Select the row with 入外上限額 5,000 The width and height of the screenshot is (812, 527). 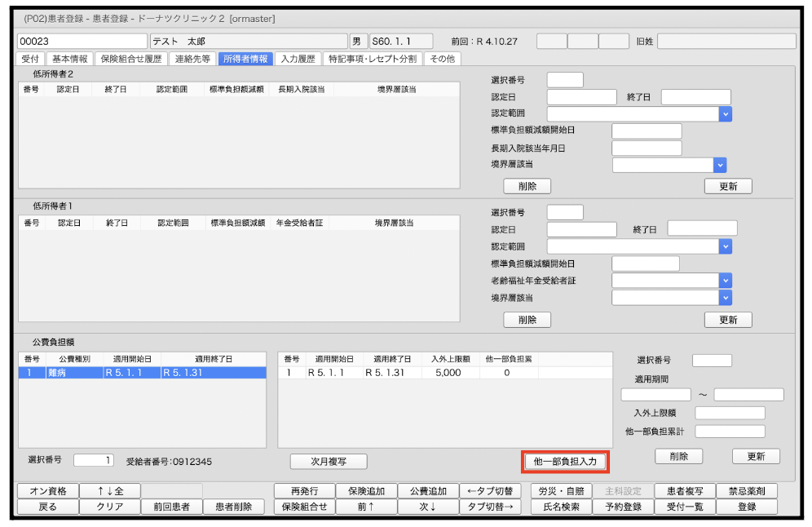tap(445, 373)
